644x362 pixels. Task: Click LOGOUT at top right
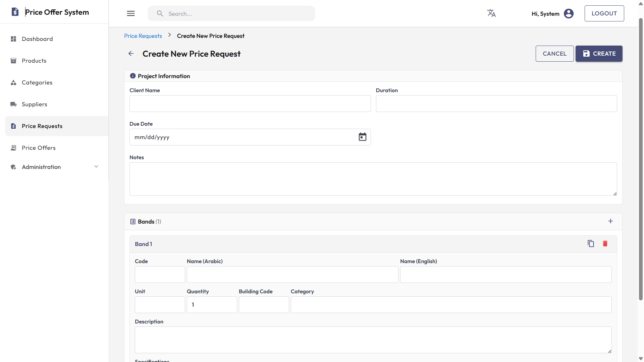pyautogui.click(x=604, y=13)
